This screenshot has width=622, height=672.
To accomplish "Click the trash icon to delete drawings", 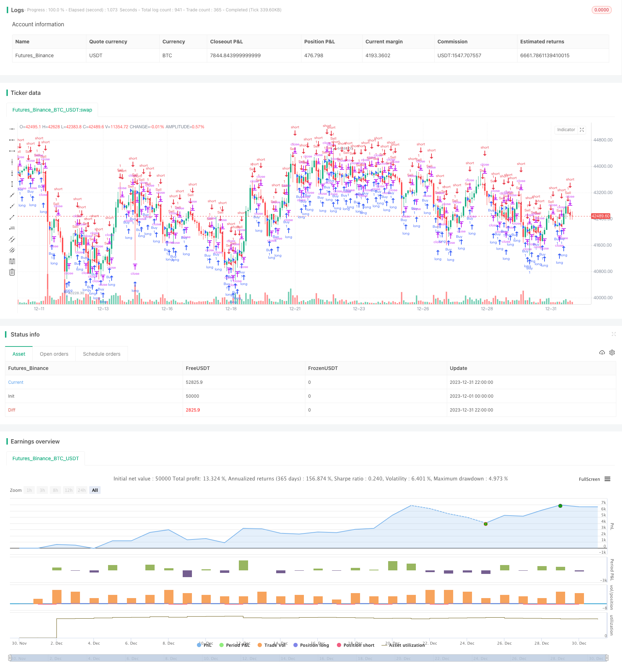I will pos(12,272).
